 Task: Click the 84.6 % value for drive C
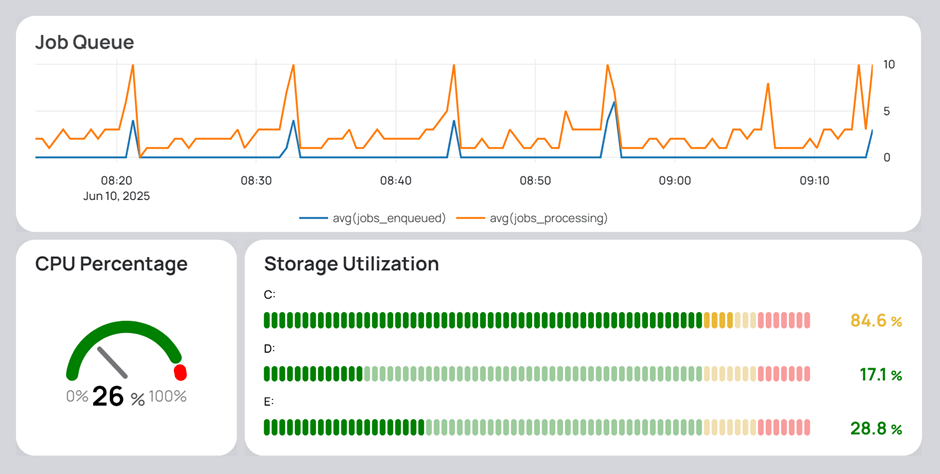click(876, 321)
